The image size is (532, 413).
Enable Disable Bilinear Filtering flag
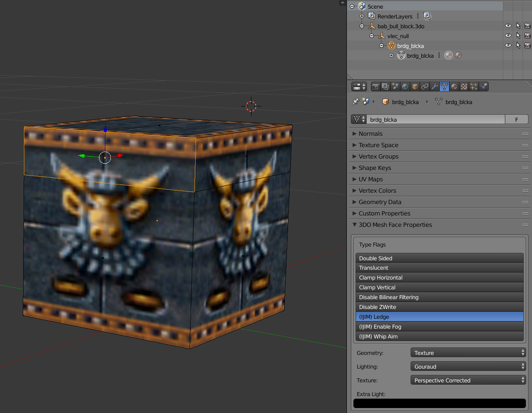440,297
